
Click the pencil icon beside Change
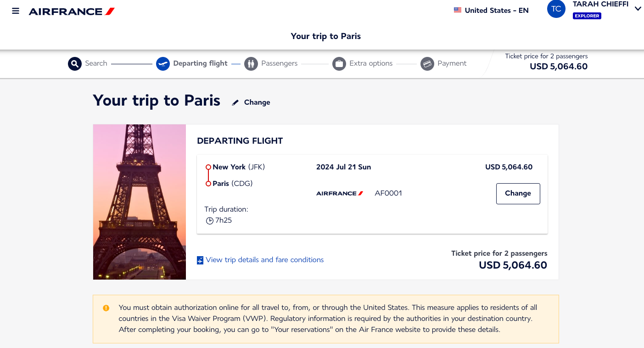click(235, 102)
